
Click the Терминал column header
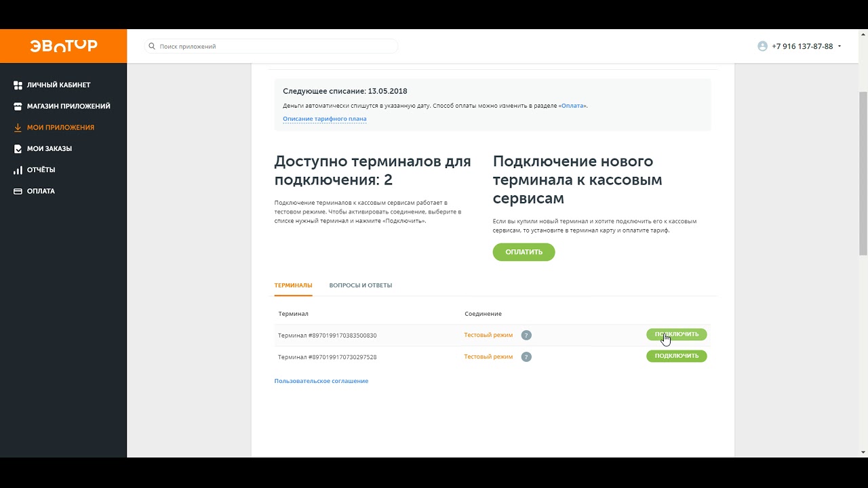[x=293, y=314]
